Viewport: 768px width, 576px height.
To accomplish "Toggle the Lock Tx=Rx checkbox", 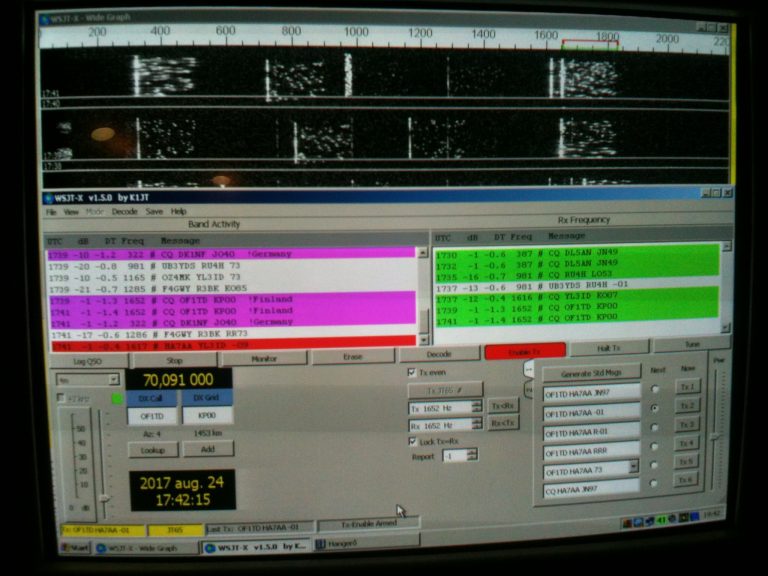I will pyautogui.click(x=413, y=441).
